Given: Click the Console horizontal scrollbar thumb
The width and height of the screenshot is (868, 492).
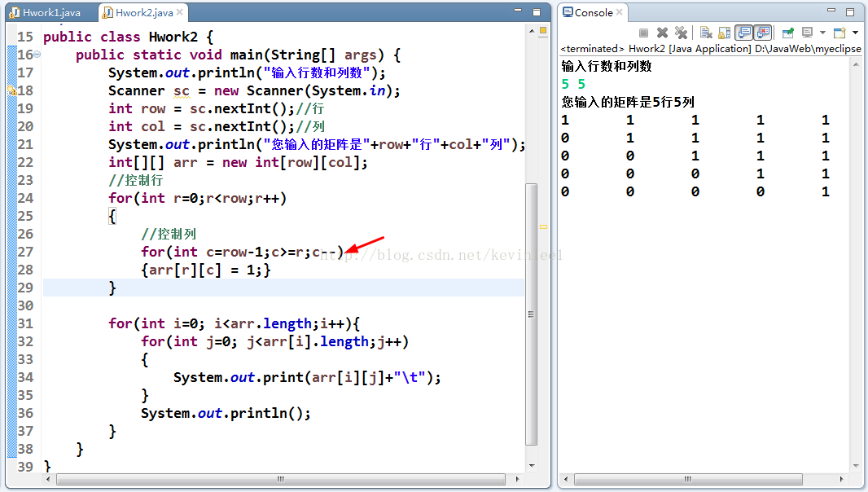Looking at the screenshot, I should click(688, 479).
